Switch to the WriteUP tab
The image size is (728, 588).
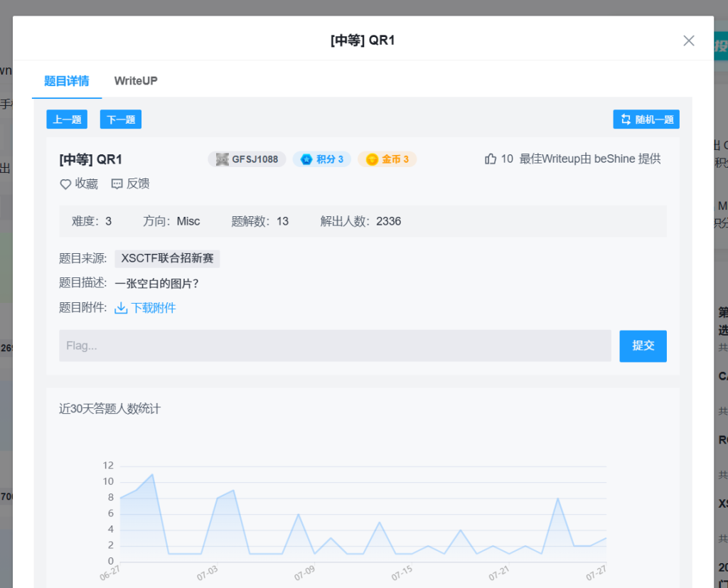click(136, 81)
